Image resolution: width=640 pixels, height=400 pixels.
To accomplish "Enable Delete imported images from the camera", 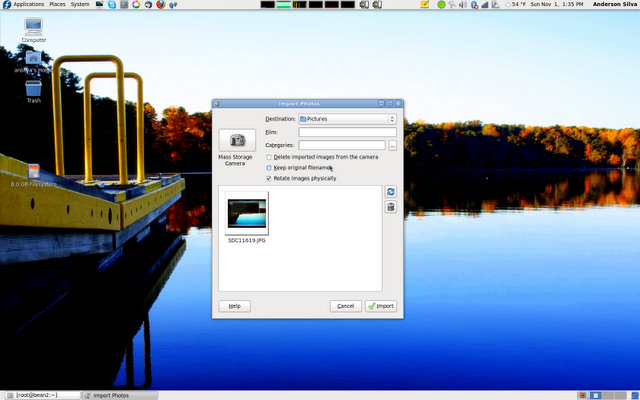I will [x=269, y=157].
